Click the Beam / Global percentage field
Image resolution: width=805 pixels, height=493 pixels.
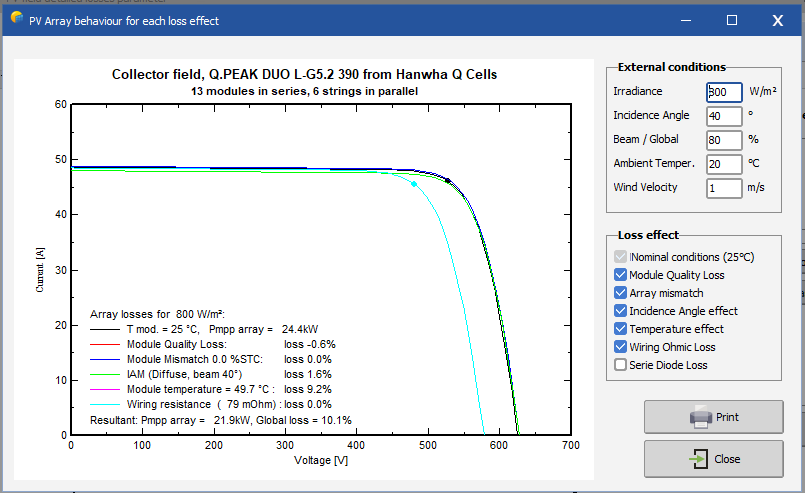[724, 140]
